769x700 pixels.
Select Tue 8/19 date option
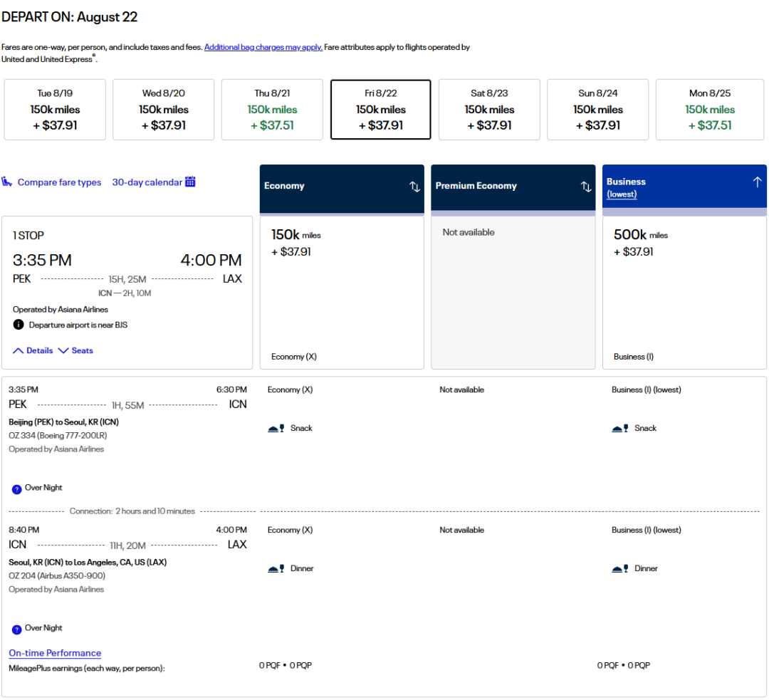55,110
